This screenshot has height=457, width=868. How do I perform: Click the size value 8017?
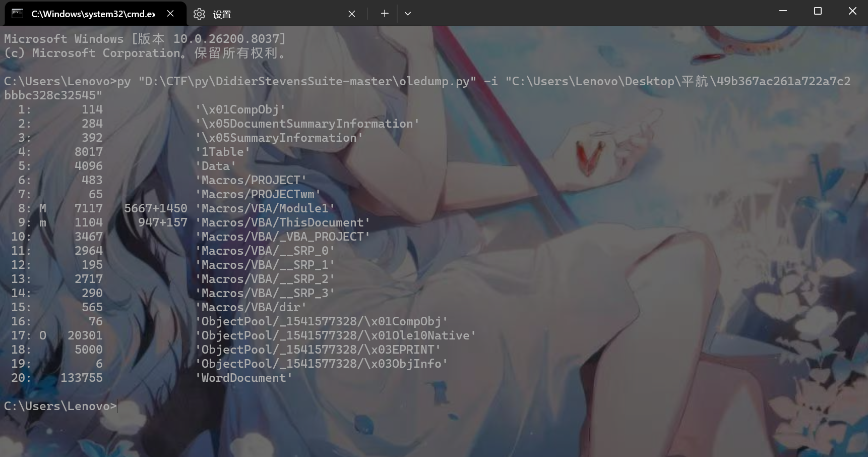(x=89, y=152)
